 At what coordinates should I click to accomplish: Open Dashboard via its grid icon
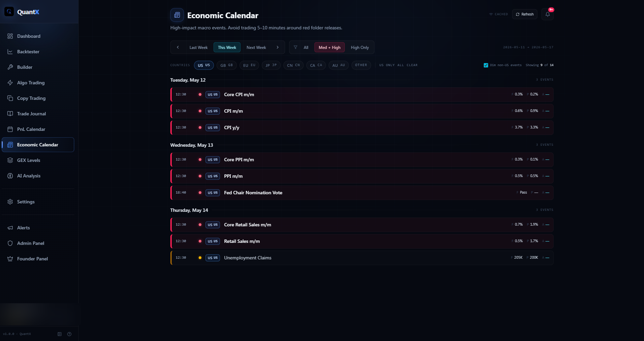coord(10,36)
